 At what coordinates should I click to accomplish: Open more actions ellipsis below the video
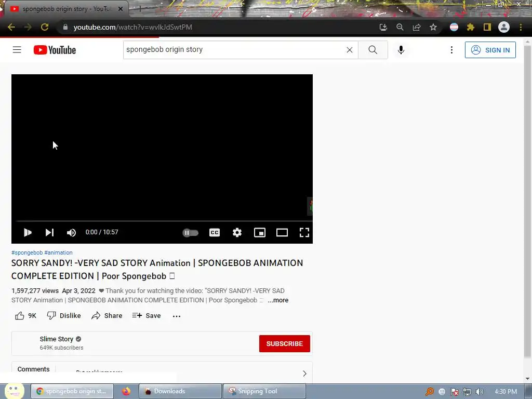(177, 316)
